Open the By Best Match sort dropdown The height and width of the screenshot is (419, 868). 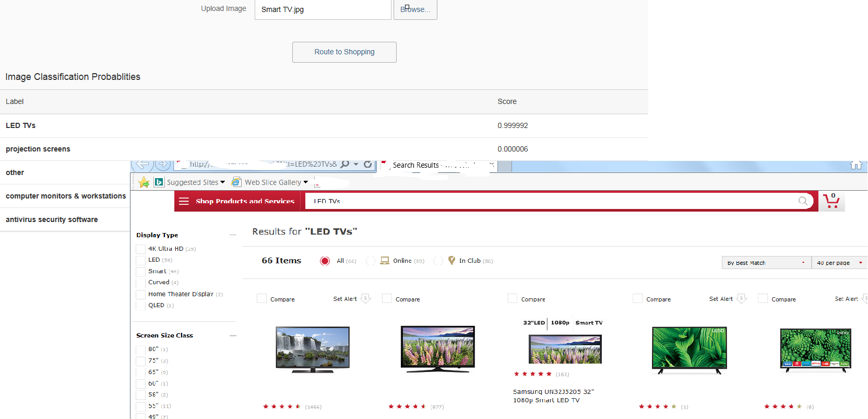[x=766, y=263]
